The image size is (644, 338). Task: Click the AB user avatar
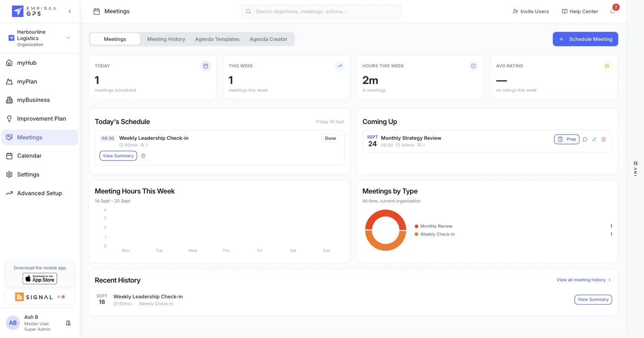click(x=13, y=323)
